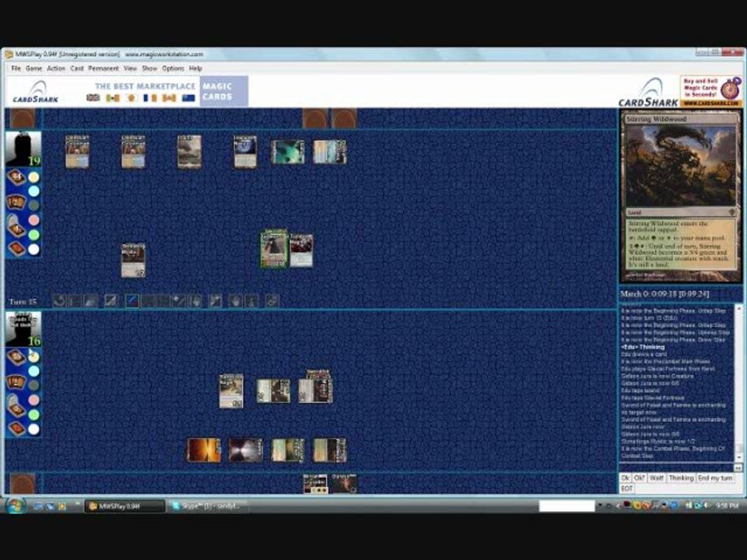This screenshot has width=747, height=560.
Task: Click opponent's pink mana pool circle
Action: coord(33,220)
